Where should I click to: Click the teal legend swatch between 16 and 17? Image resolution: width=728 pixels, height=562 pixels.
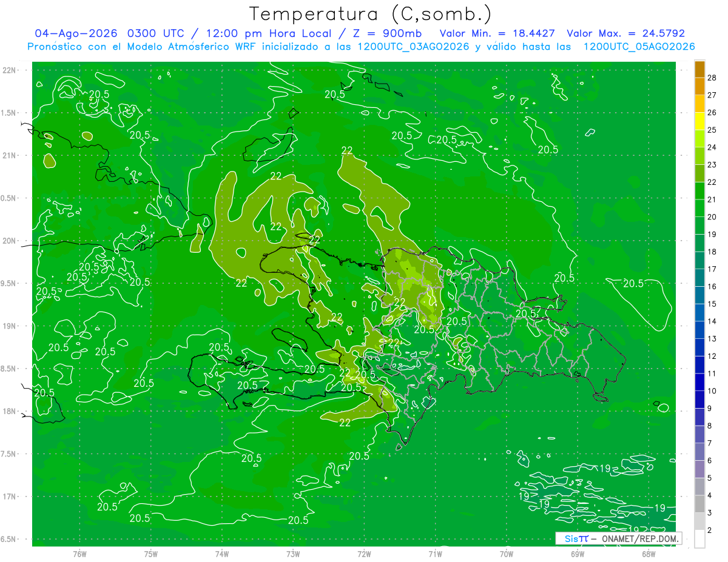pos(699,278)
